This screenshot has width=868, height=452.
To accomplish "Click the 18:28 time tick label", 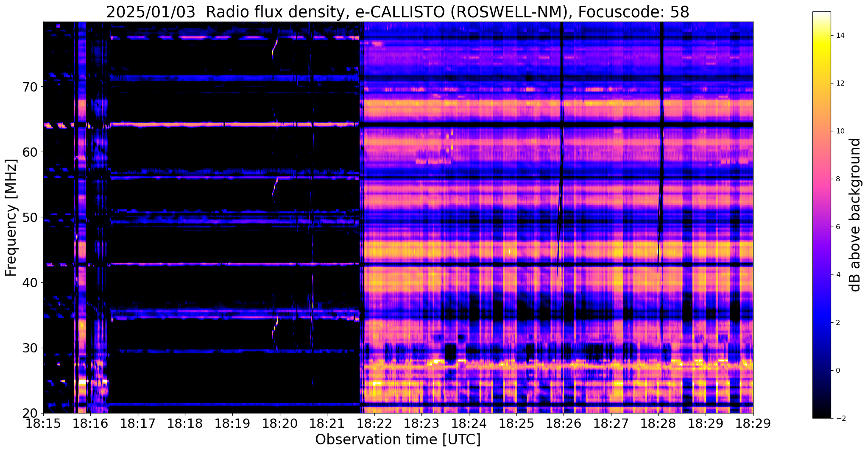I will coord(658,424).
